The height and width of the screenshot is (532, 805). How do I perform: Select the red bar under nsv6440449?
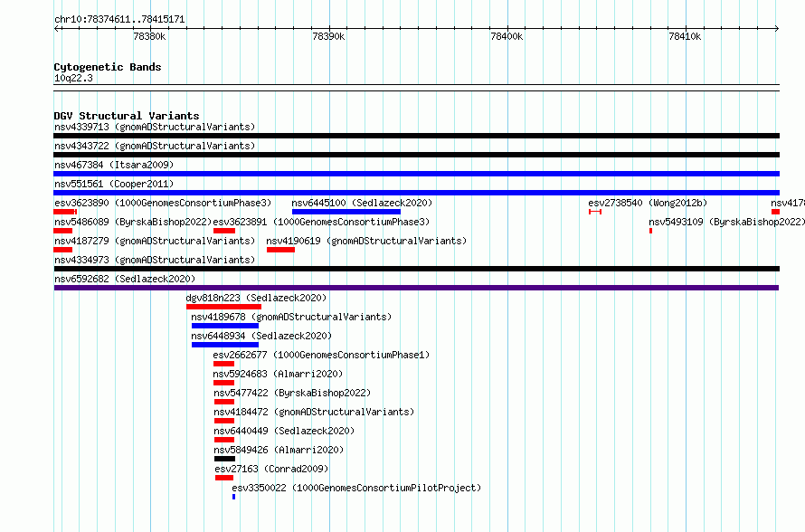coord(224,440)
